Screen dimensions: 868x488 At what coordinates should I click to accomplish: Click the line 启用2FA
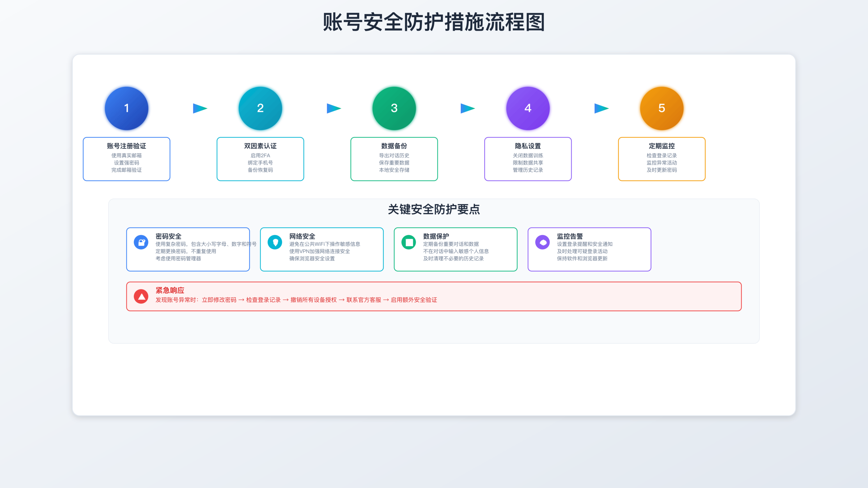click(x=260, y=155)
